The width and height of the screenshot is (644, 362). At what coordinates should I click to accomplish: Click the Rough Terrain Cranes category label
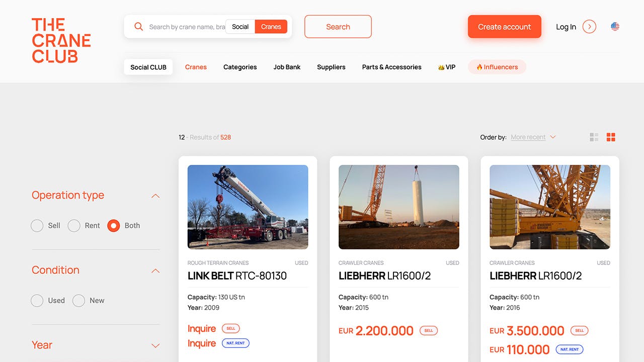218,263
